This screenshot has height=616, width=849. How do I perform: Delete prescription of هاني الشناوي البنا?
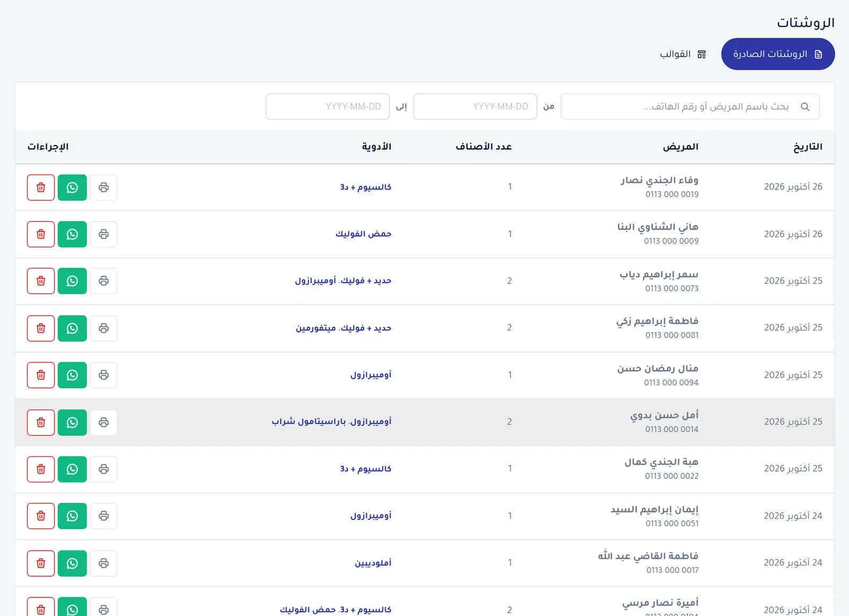tap(41, 234)
